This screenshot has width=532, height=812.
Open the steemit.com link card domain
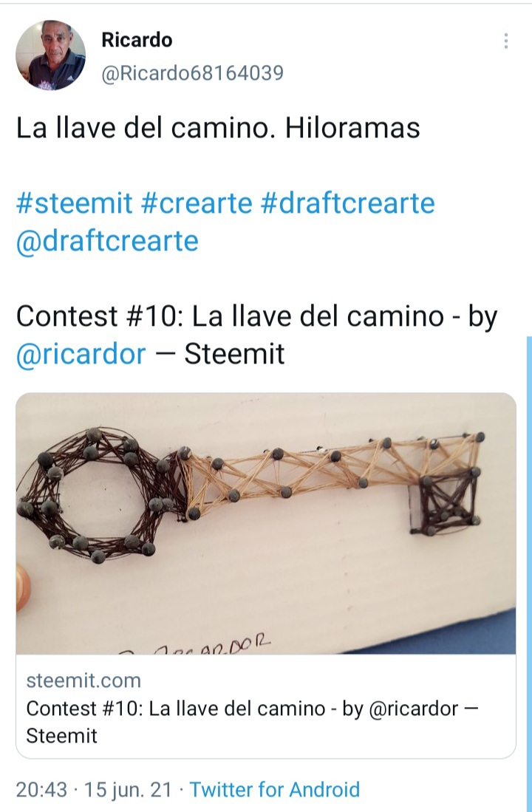[83, 680]
